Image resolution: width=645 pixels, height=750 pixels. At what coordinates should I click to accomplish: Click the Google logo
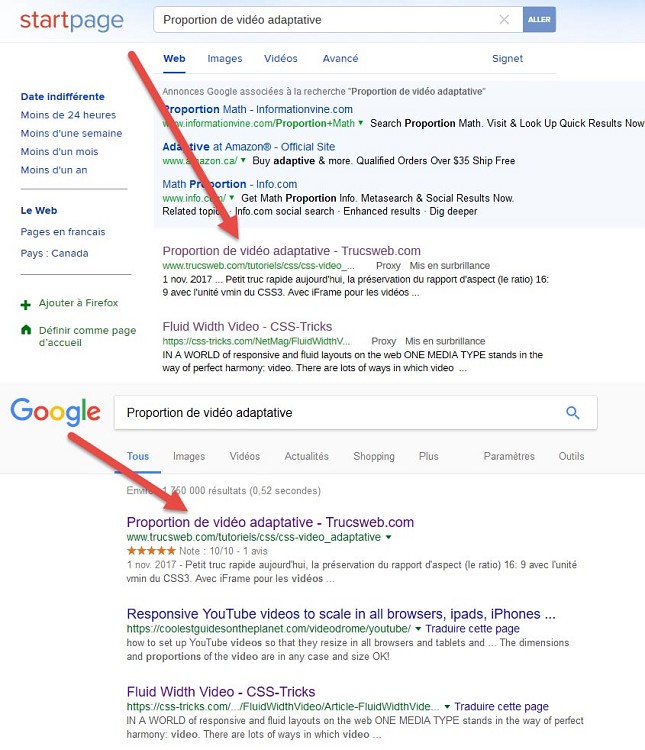56,412
